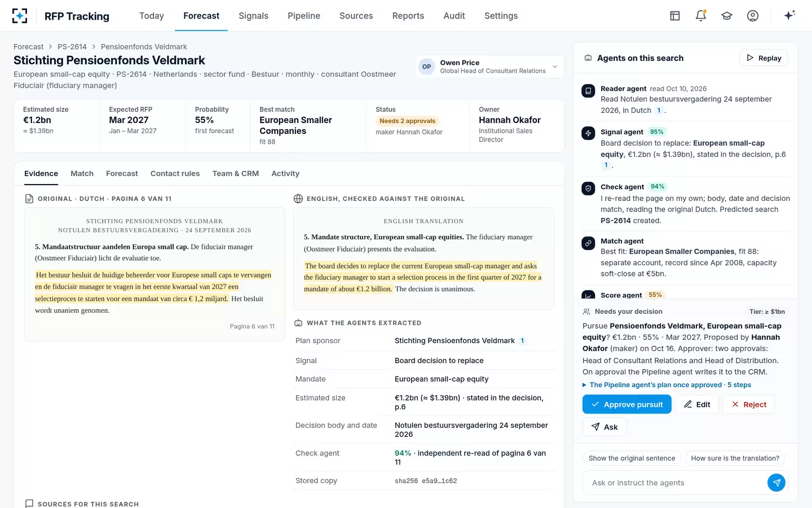The image size is (812, 508).
Task: Open the Owen Price user dropdown chevron
Action: coord(555,67)
